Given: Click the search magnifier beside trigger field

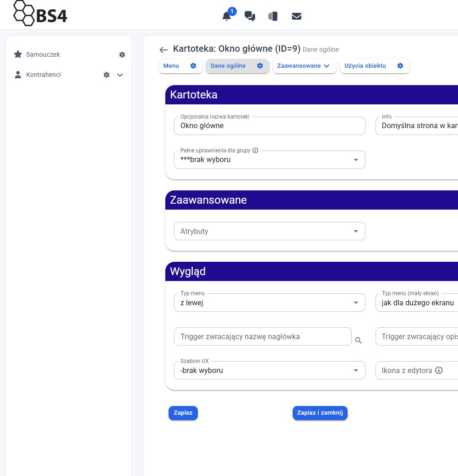Looking at the screenshot, I should click(358, 341).
